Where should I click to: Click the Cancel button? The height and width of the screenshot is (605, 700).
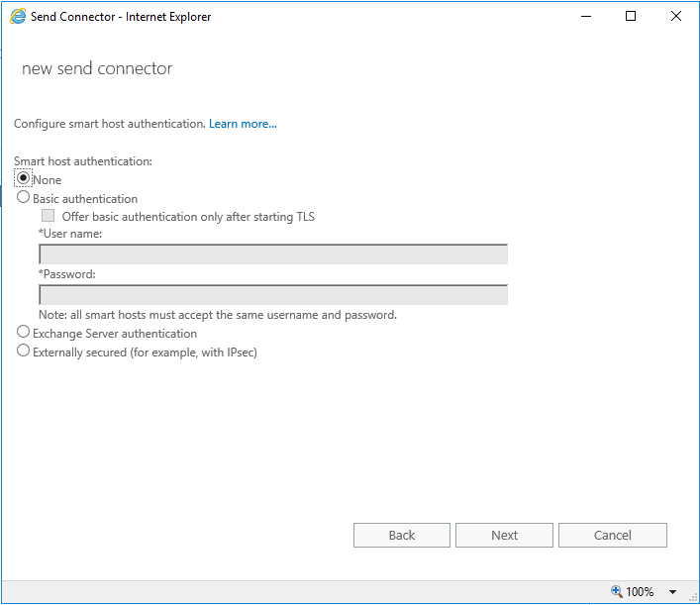point(613,535)
